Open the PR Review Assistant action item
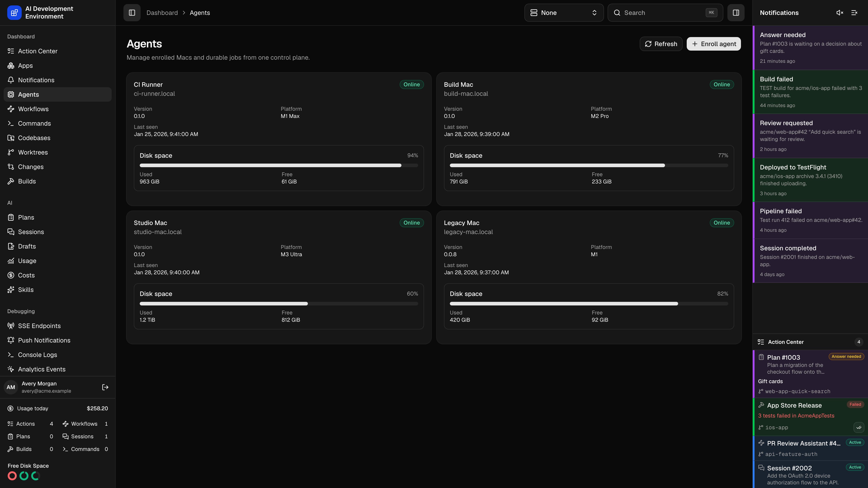868x488 pixels. 810,448
